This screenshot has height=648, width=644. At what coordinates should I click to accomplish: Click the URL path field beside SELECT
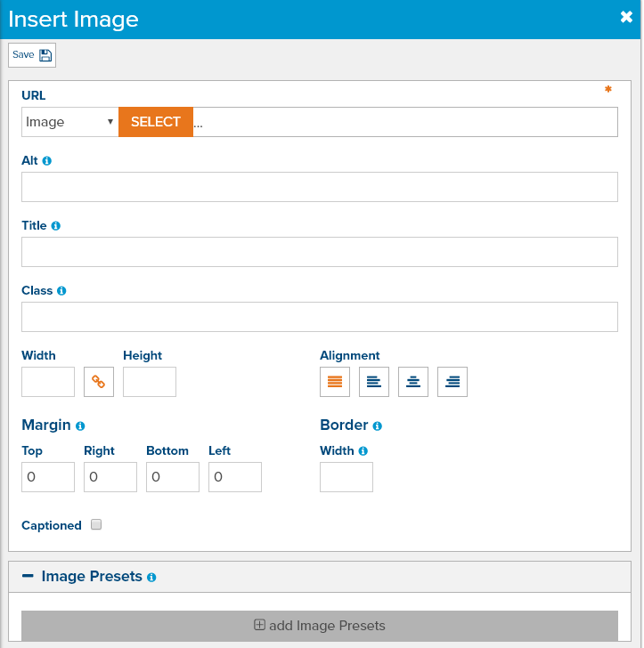click(x=405, y=122)
